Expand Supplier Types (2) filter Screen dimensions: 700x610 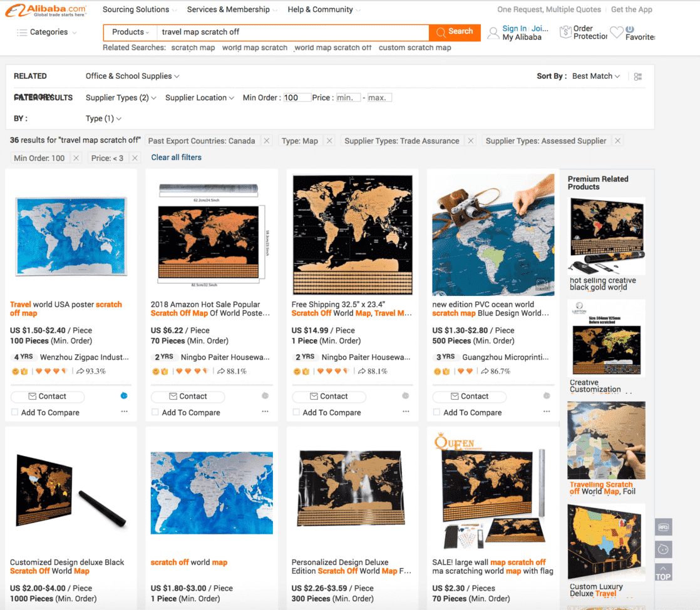(121, 97)
